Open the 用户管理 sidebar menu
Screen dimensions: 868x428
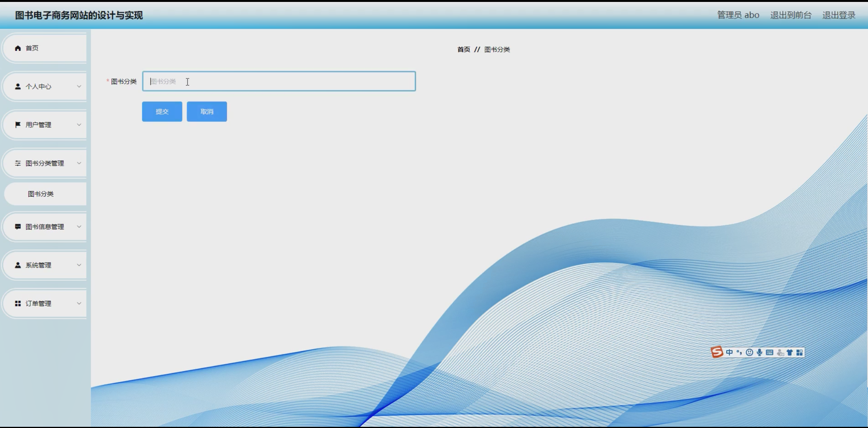[x=45, y=125]
